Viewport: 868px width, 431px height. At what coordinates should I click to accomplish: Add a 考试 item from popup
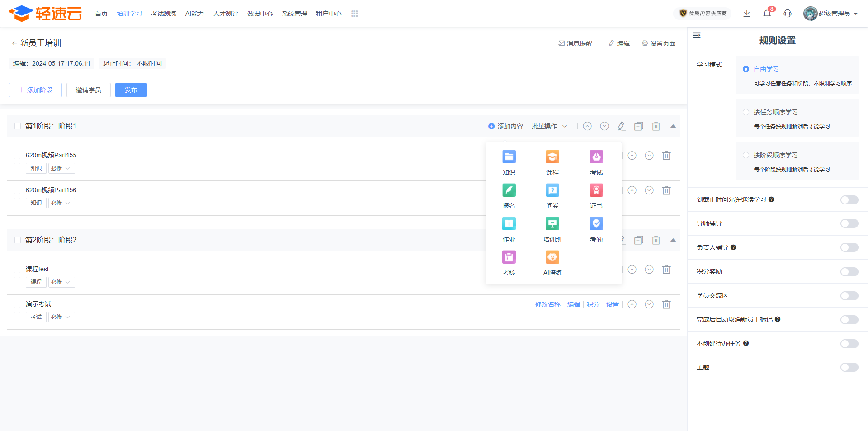(x=596, y=157)
